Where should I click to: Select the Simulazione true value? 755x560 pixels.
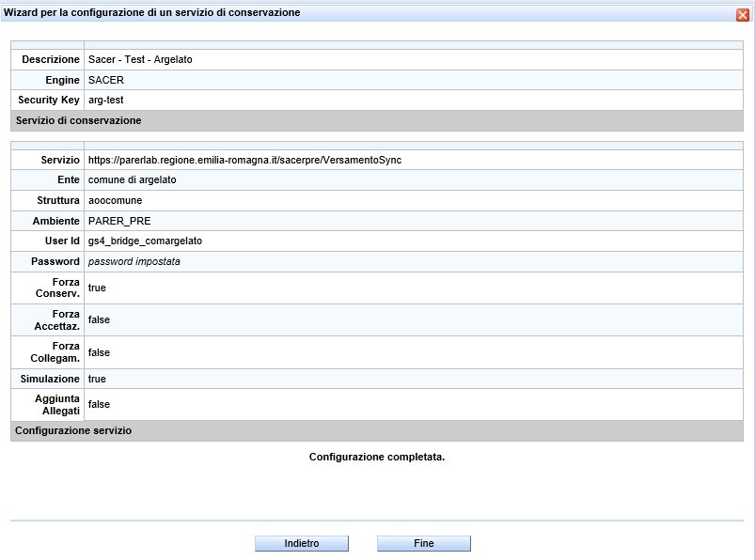coord(97,379)
